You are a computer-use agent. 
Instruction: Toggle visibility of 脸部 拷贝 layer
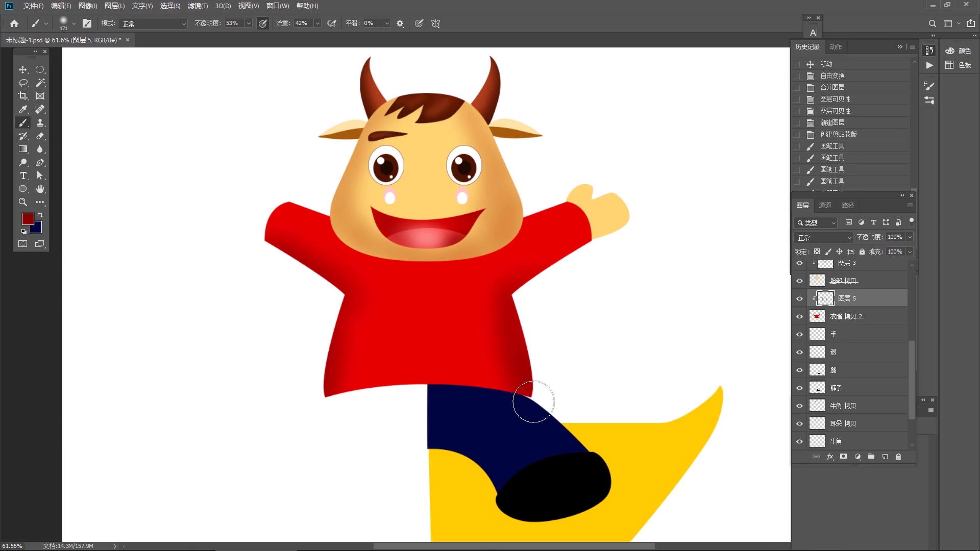tap(800, 281)
